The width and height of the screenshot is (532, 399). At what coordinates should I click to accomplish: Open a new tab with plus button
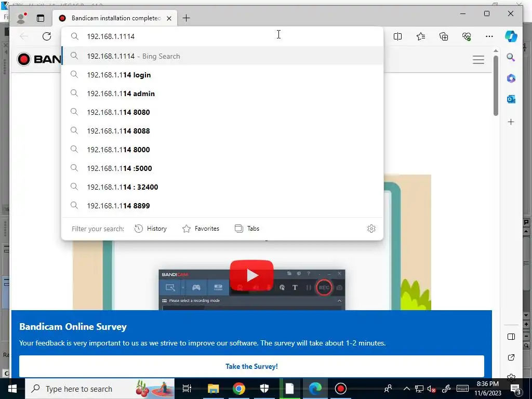(187, 18)
